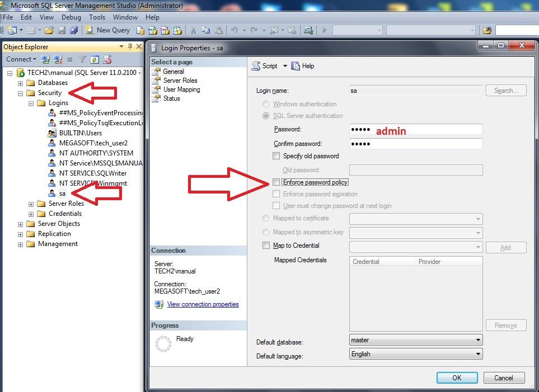Expand the Management tree node
Image resolution: width=539 pixels, height=392 pixels.
[20, 244]
